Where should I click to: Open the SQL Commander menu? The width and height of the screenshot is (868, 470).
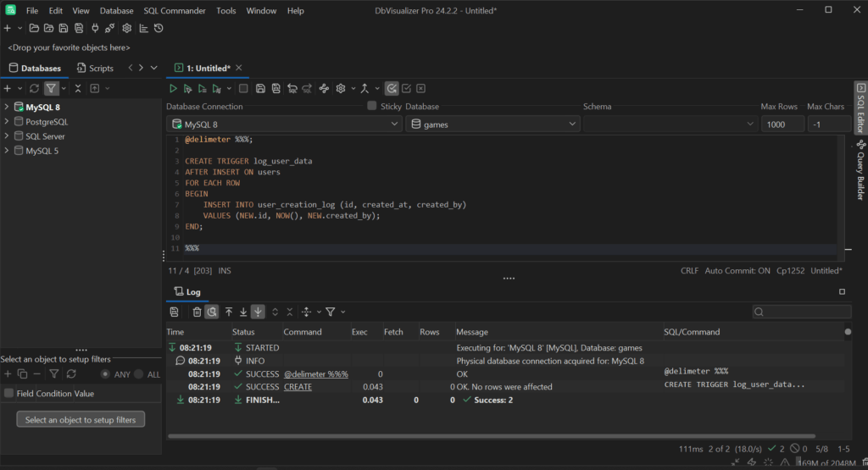pos(175,11)
